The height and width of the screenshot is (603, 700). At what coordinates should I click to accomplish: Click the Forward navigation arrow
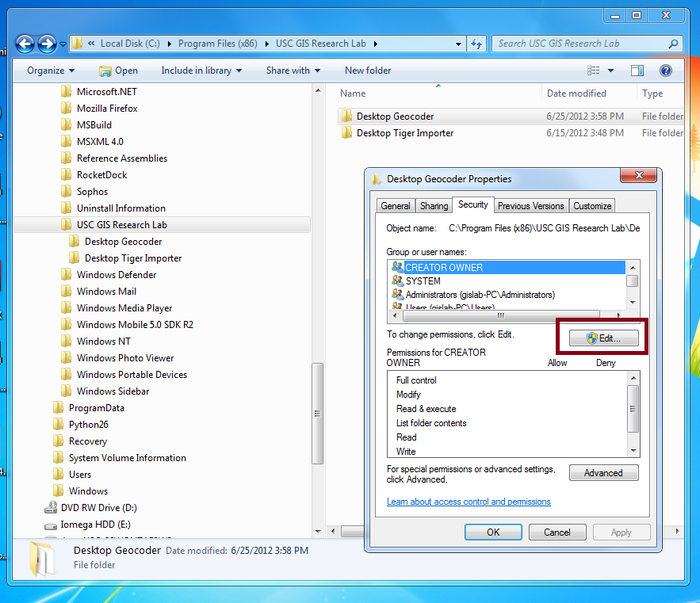coord(47,44)
